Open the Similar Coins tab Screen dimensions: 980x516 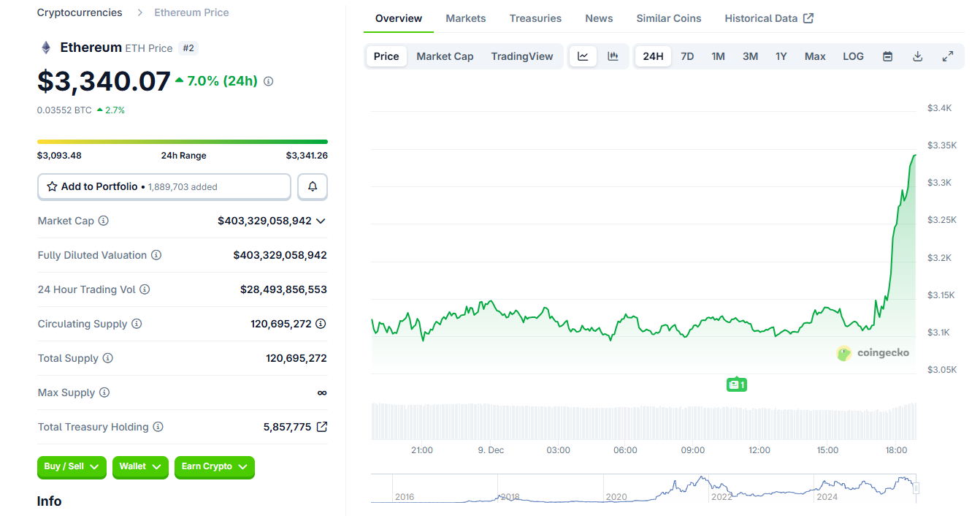pyautogui.click(x=667, y=18)
